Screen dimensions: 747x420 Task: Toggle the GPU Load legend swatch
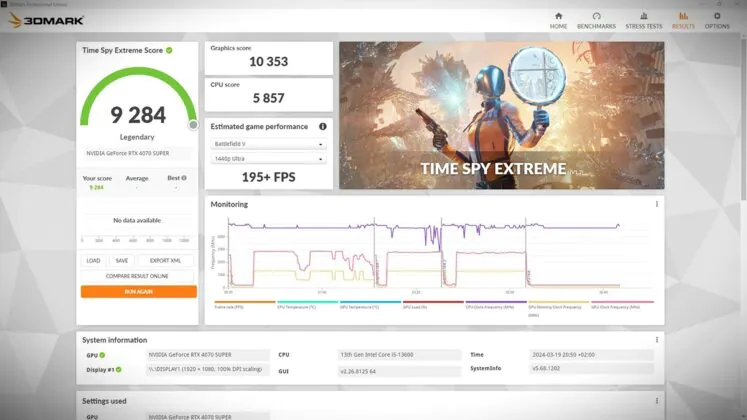click(433, 302)
